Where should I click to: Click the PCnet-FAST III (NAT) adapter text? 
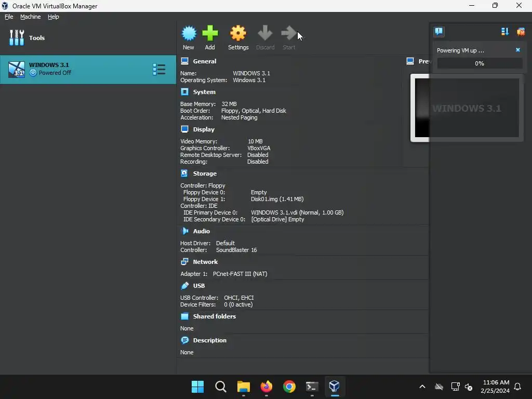coord(240,274)
